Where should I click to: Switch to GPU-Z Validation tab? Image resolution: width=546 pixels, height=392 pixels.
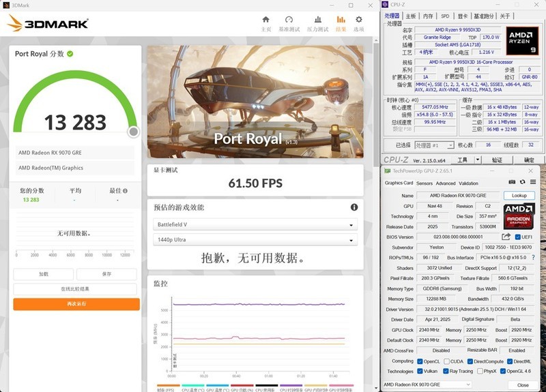coord(468,183)
